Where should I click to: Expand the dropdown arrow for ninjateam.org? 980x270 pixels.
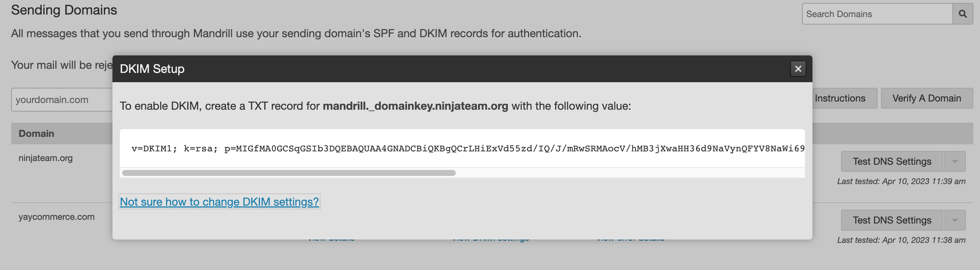(x=955, y=161)
